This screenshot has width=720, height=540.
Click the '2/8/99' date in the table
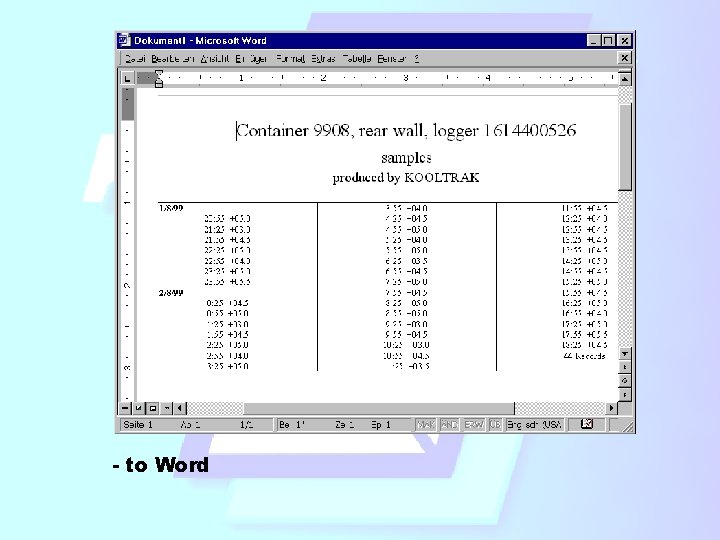coord(171,292)
